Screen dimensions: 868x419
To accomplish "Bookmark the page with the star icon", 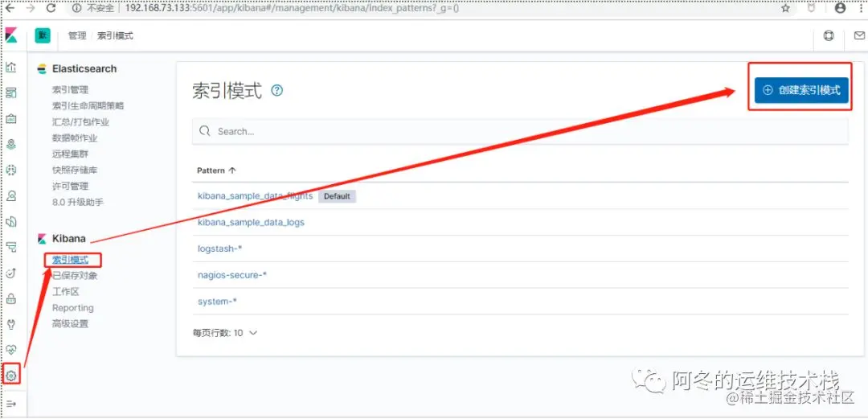I will 785,8.
